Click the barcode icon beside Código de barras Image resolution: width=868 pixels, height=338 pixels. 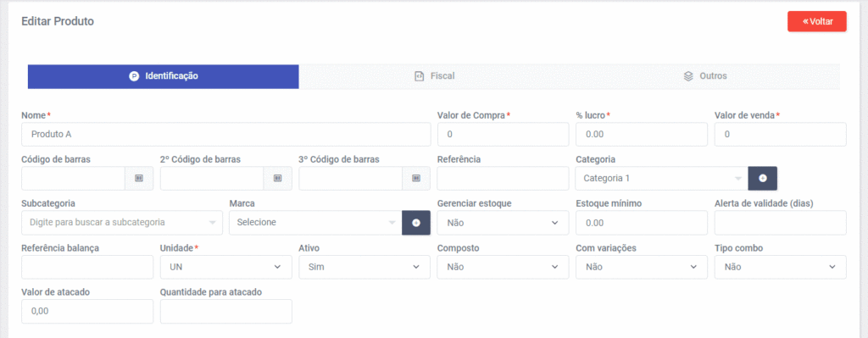(x=139, y=178)
